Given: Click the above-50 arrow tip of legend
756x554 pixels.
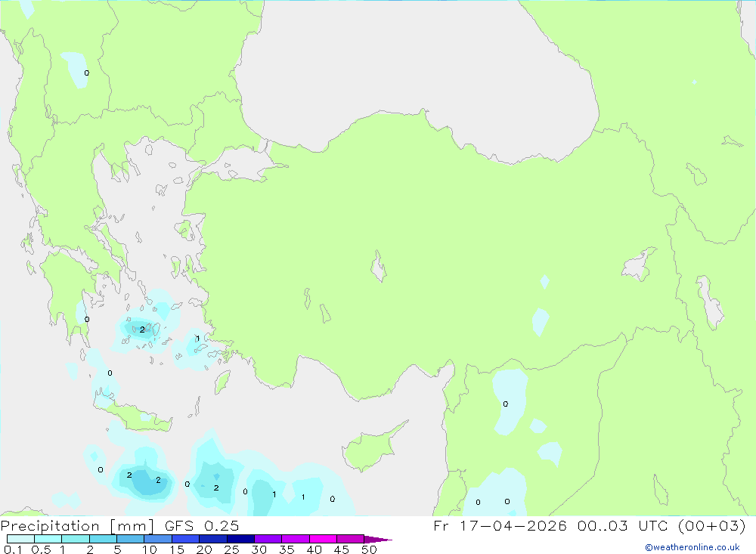Looking at the screenshot, I should (x=378, y=539).
